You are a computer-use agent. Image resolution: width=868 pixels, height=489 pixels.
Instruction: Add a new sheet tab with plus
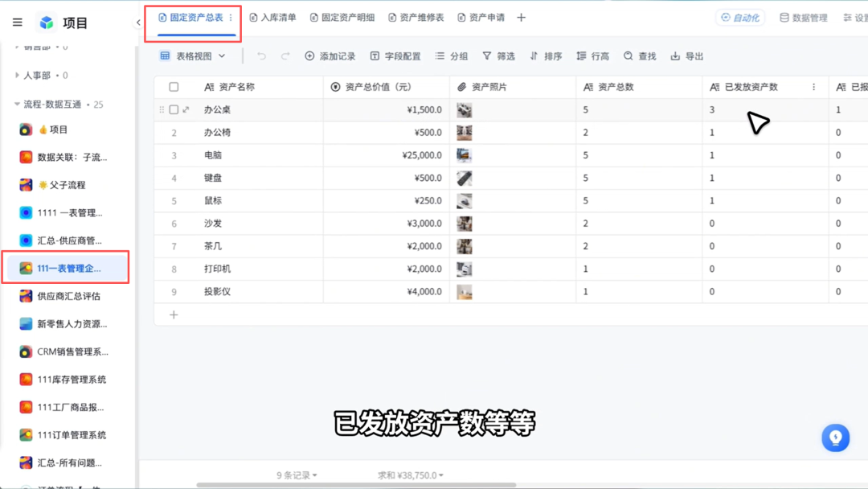[521, 18]
